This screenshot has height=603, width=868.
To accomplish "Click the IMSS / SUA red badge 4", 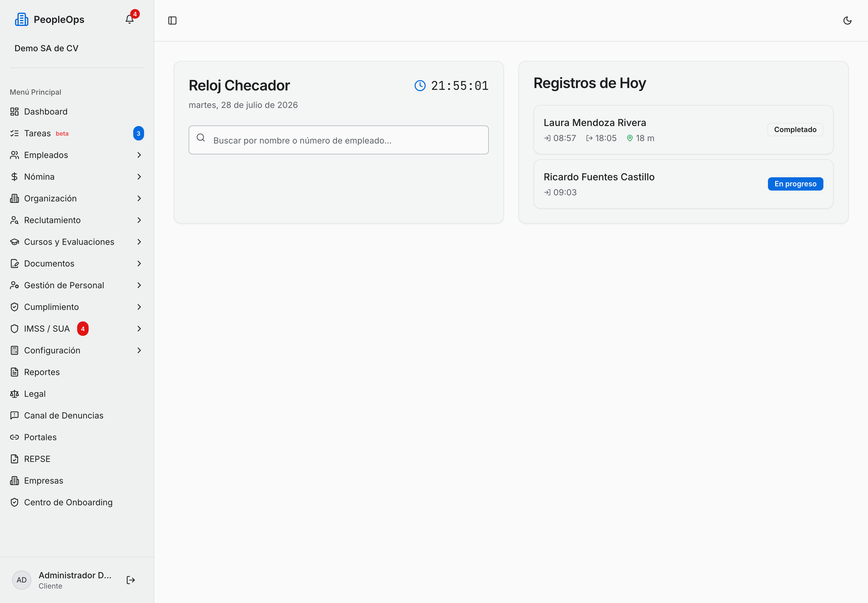I will tap(83, 329).
